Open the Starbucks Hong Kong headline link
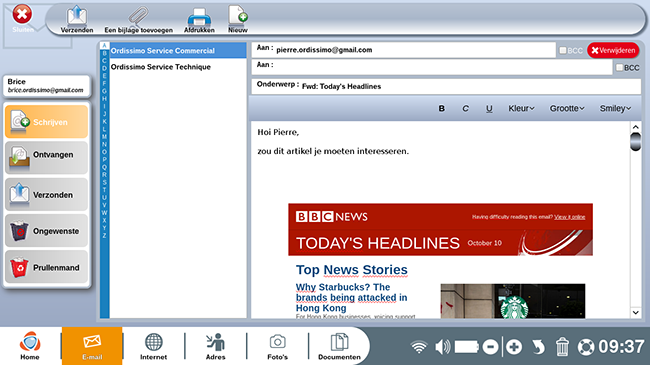650x365 pixels. [352, 297]
